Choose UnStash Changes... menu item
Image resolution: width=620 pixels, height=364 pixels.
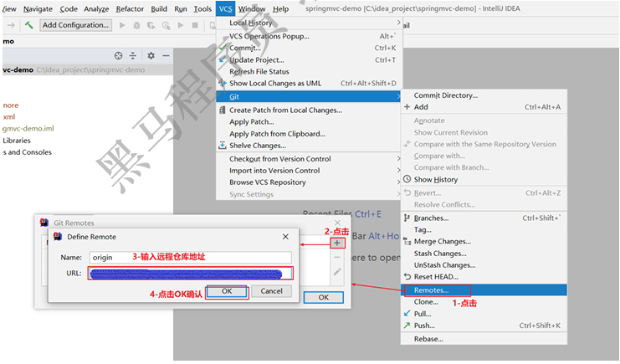(484, 265)
